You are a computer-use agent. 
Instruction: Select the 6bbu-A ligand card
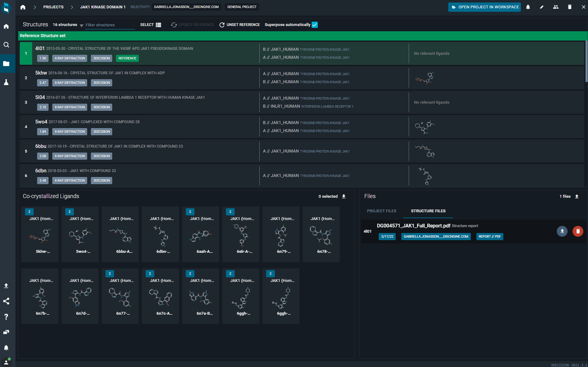pos(120,234)
